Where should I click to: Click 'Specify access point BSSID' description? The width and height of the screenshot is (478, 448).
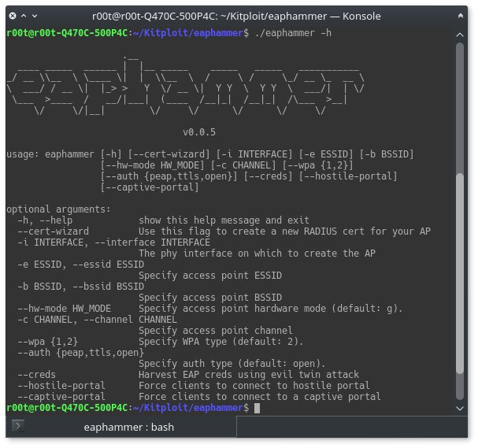(210, 297)
